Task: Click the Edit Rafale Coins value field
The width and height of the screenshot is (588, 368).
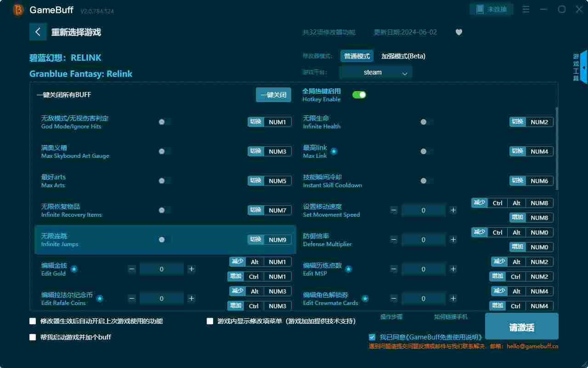Action: (x=162, y=299)
